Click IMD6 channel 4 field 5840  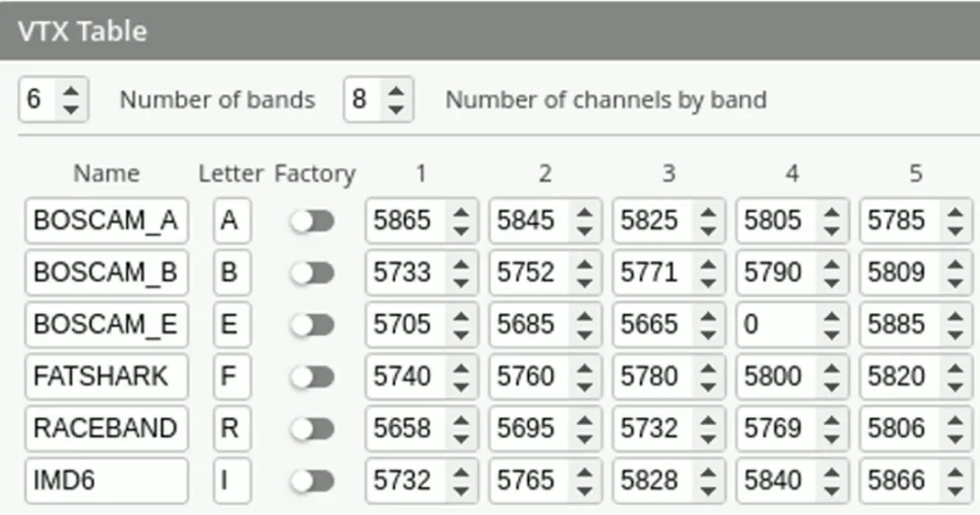pos(779,481)
